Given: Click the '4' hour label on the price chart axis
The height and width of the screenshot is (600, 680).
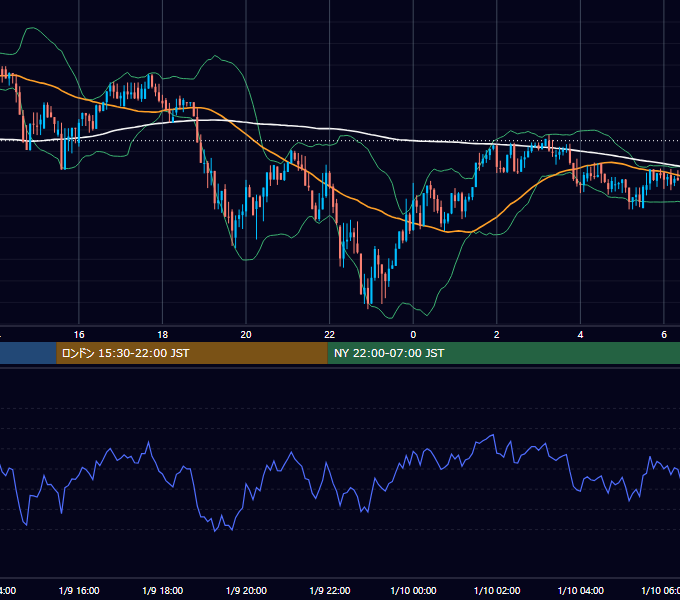Looking at the screenshot, I should point(580,335).
